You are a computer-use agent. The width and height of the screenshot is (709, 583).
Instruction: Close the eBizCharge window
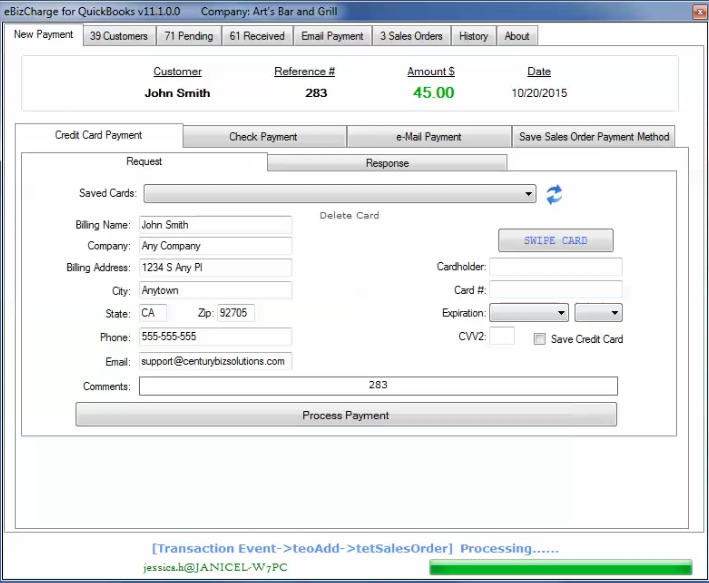[699, 12]
